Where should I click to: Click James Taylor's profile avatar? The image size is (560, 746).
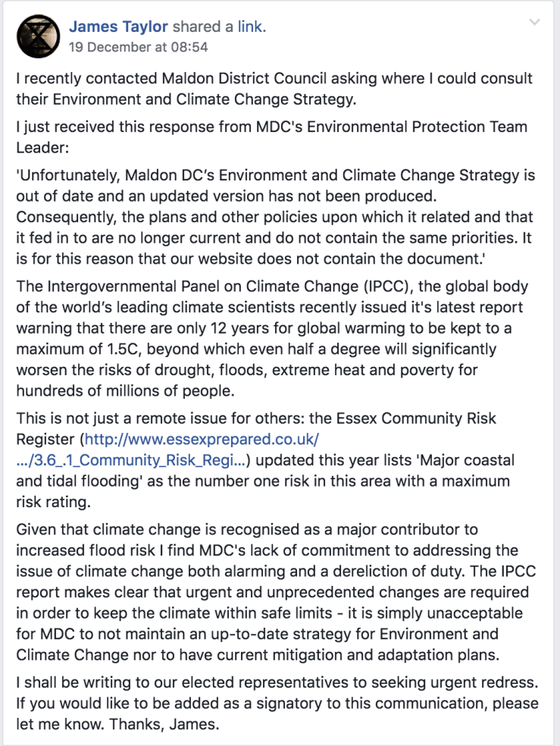[x=33, y=36]
